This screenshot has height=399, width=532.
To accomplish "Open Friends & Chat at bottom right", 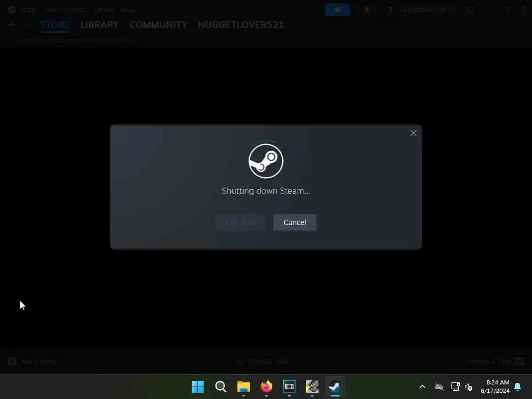I will click(x=496, y=362).
